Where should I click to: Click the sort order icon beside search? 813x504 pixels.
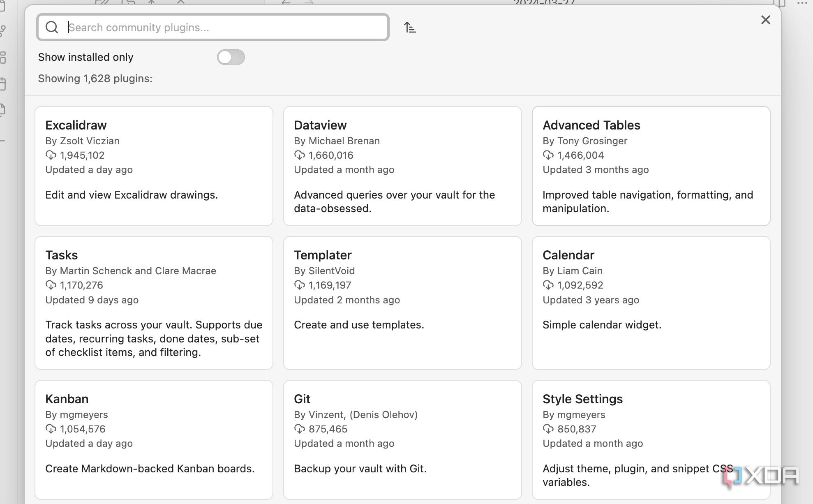click(410, 28)
